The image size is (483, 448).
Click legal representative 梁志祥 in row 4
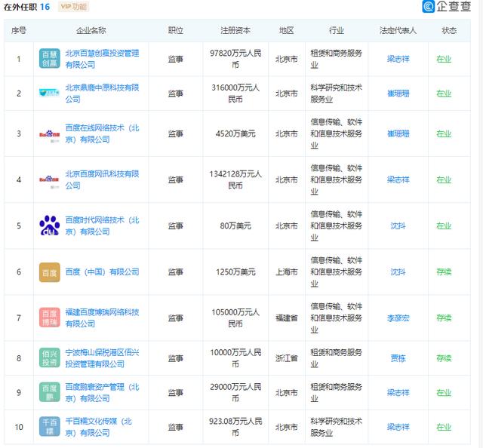398,180
